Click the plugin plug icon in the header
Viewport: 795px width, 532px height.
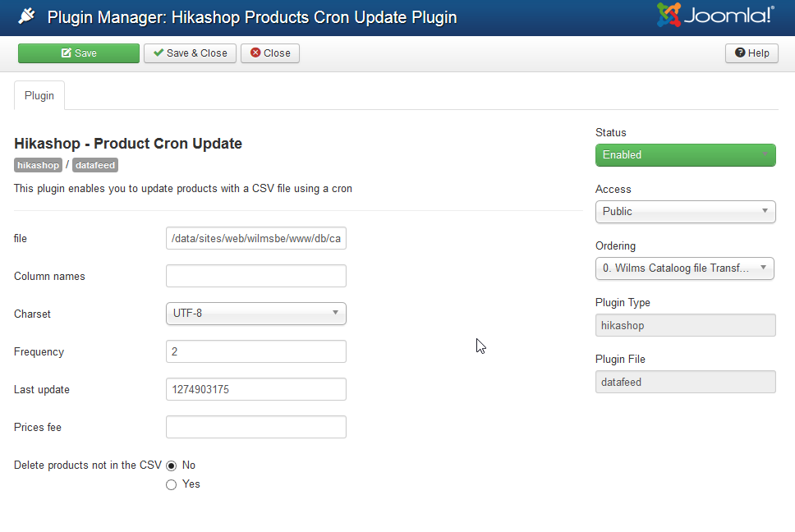pyautogui.click(x=26, y=16)
